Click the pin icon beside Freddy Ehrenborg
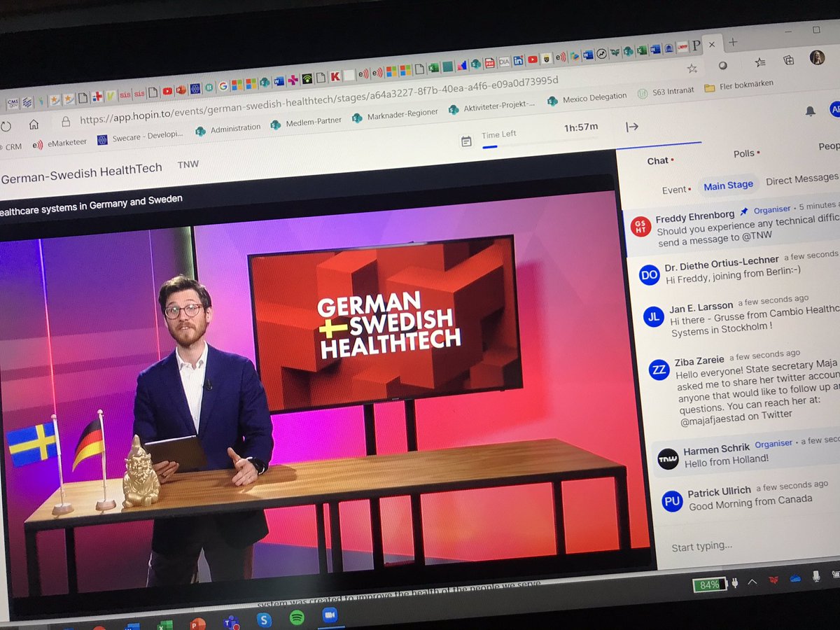This screenshot has height=630, width=840. click(744, 211)
